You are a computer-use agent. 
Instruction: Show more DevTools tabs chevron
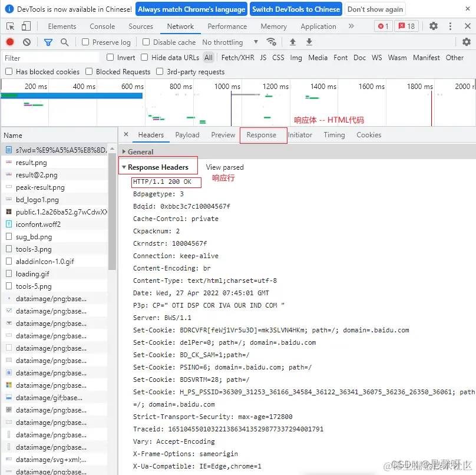351,26
